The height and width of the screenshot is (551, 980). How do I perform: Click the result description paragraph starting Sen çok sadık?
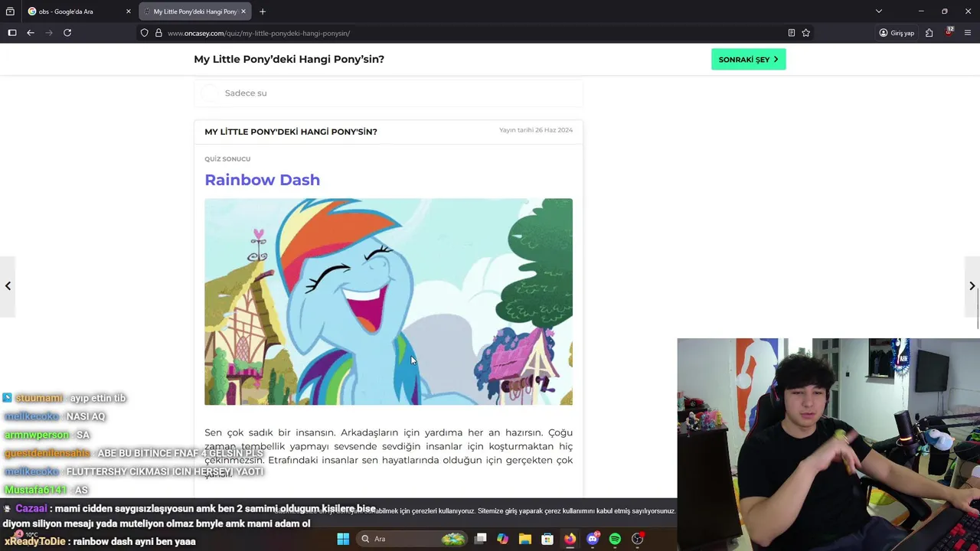pyautogui.click(x=388, y=453)
